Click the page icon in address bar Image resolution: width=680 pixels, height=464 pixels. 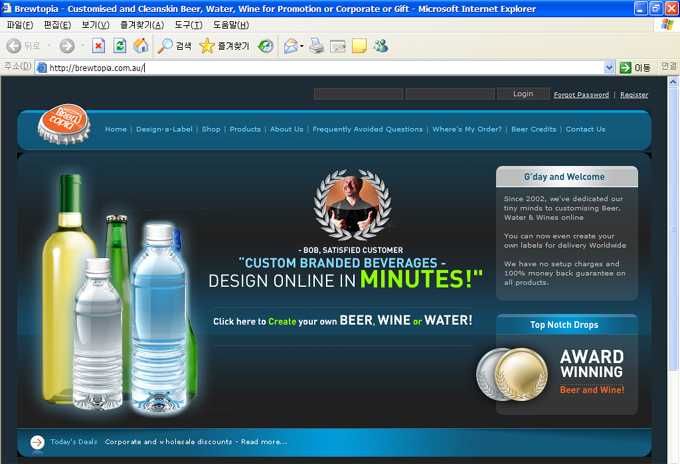point(42,68)
